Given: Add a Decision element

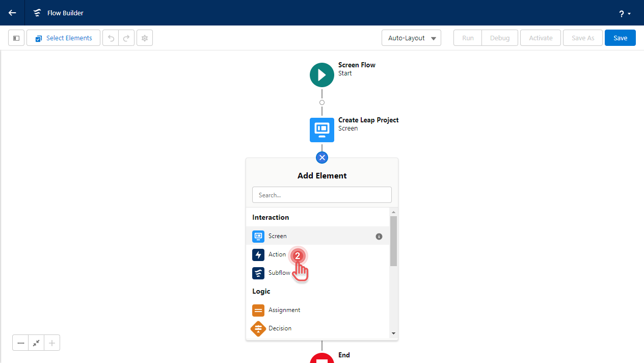Looking at the screenshot, I should (280, 328).
